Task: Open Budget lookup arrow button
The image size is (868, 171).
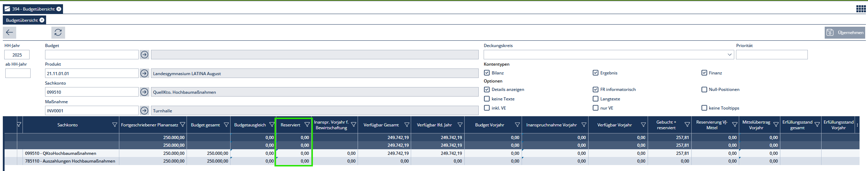Action: pyautogui.click(x=144, y=55)
